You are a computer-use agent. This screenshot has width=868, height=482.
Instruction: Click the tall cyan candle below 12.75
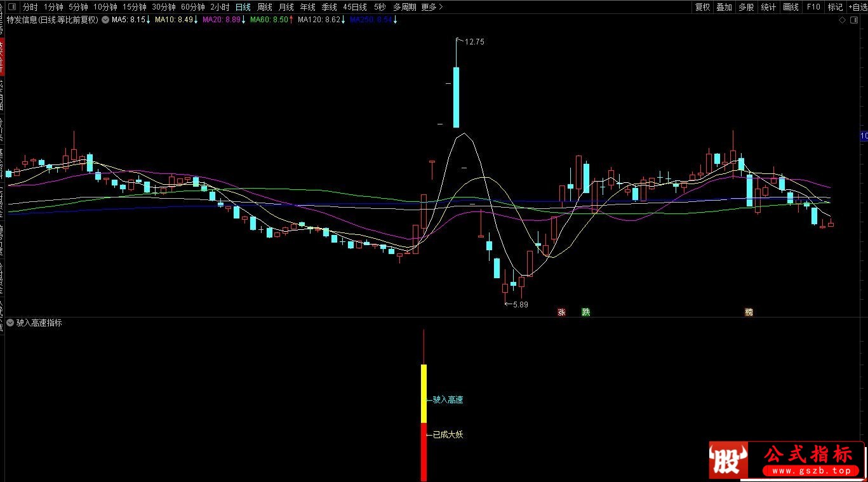(x=456, y=97)
